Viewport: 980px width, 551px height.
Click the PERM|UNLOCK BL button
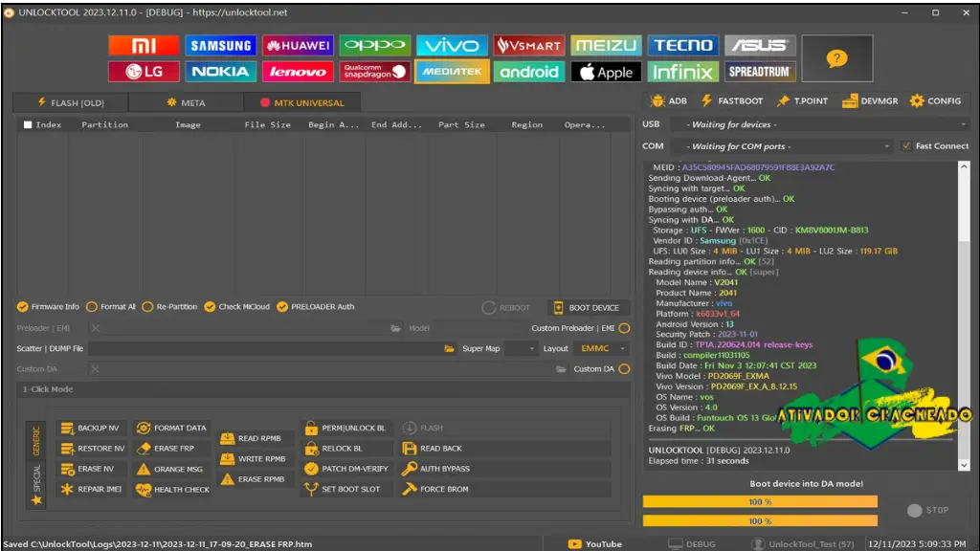click(x=345, y=428)
